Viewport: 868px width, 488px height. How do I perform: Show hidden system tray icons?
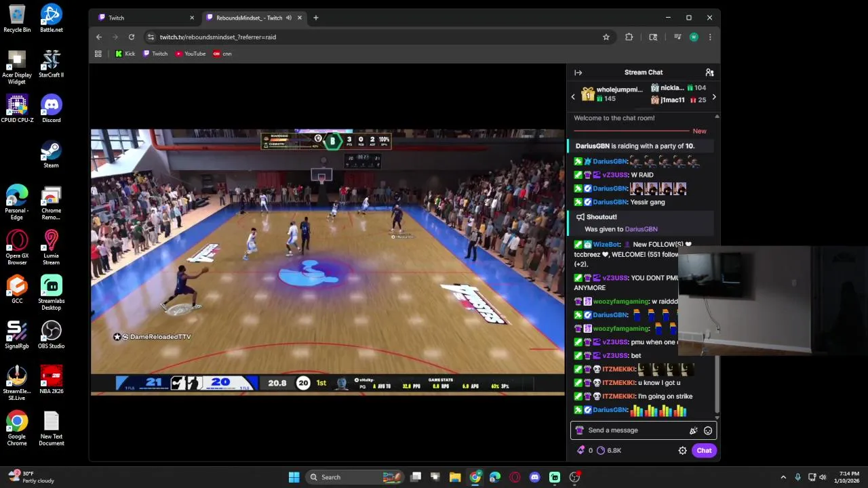pos(783,477)
